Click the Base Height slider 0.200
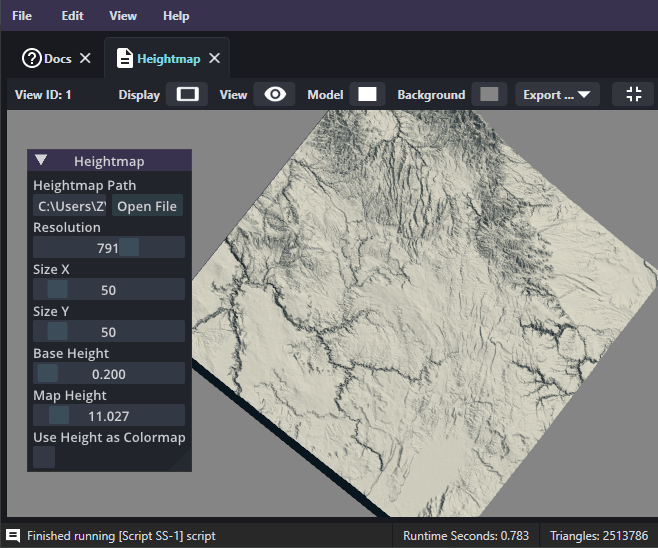This screenshot has height=548, width=658. tap(109, 373)
